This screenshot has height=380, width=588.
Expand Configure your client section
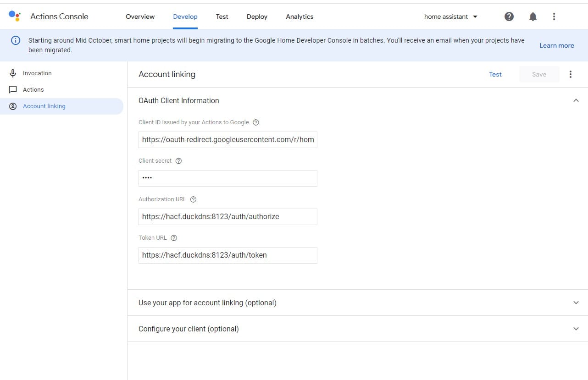[576, 329]
